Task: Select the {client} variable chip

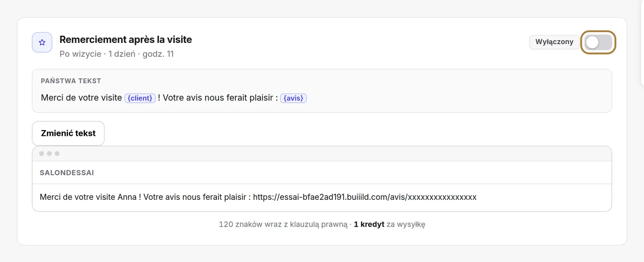Action: click(x=140, y=98)
